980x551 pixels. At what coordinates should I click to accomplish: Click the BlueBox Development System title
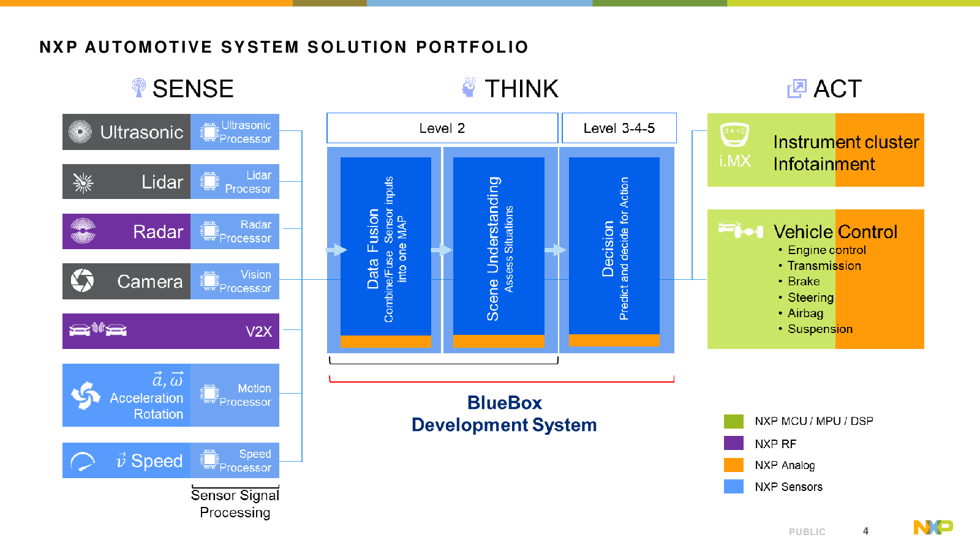tap(504, 414)
